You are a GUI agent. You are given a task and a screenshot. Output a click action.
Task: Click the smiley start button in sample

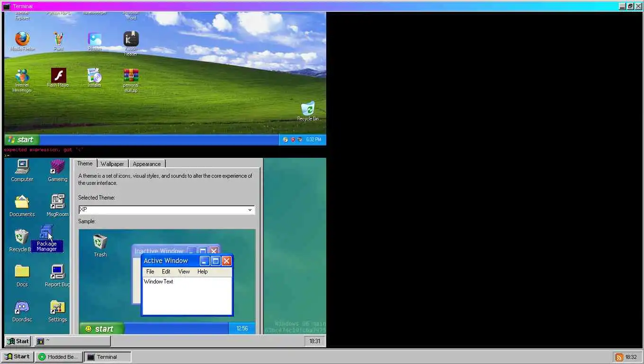pyautogui.click(x=101, y=328)
